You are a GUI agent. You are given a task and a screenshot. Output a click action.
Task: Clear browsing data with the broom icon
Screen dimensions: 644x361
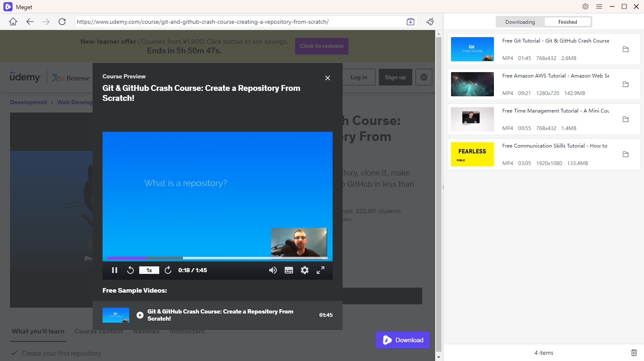(x=430, y=22)
